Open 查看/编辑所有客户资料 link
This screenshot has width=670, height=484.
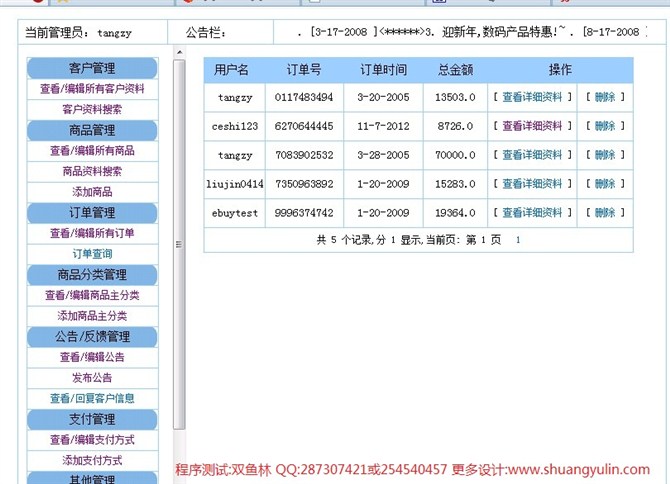pos(92,89)
